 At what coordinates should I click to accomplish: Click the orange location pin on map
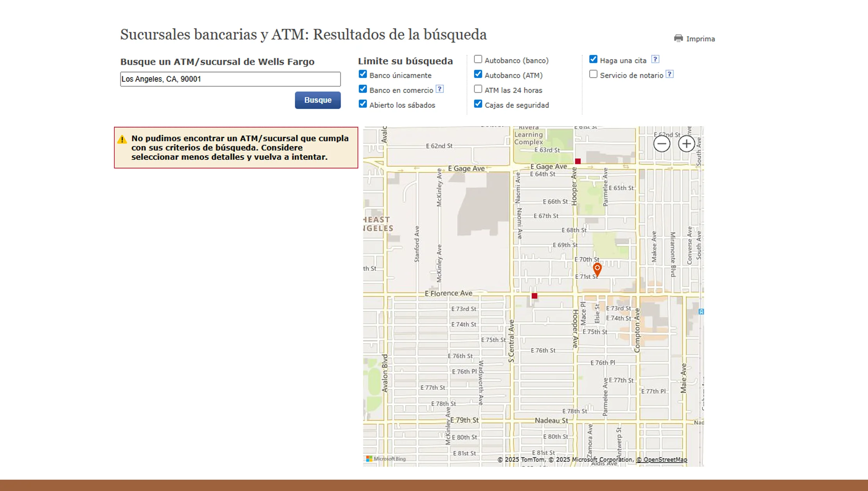pos(597,269)
